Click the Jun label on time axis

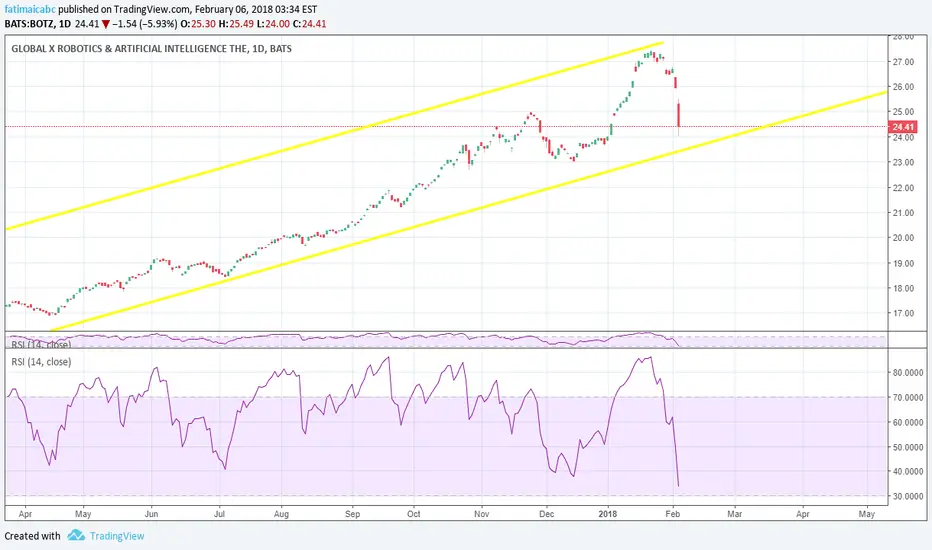coord(152,514)
